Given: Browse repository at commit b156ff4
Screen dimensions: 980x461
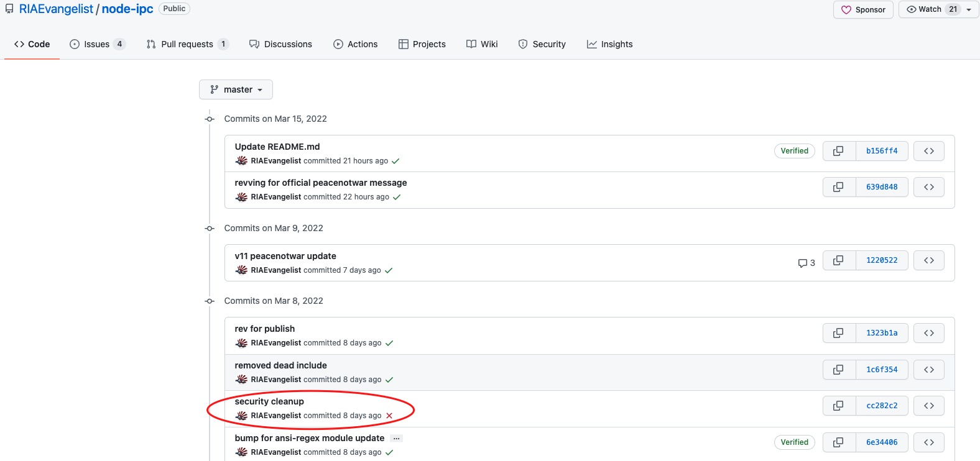Looking at the screenshot, I should click(x=929, y=151).
